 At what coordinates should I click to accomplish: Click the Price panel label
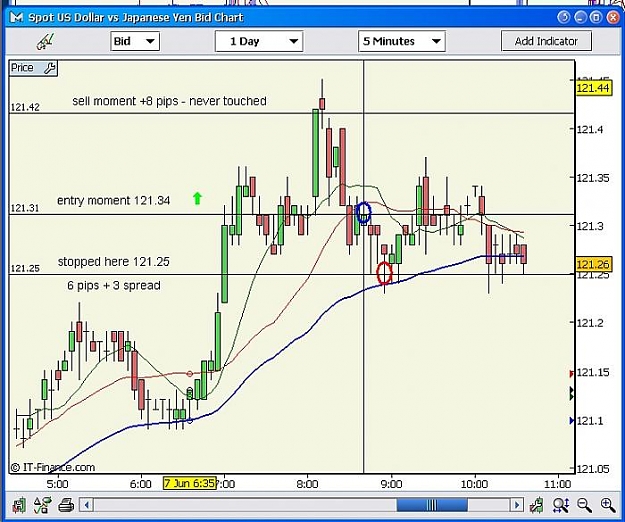22,68
